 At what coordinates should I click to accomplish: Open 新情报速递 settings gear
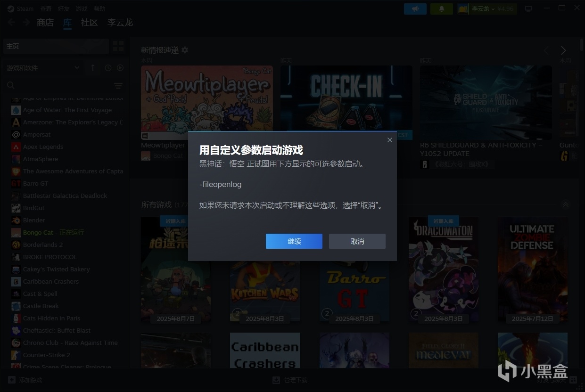[185, 50]
